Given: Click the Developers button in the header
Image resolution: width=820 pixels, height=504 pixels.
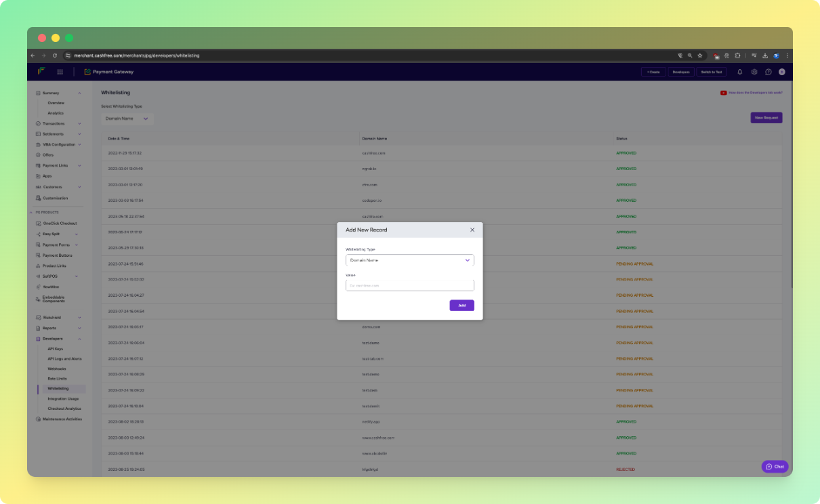Looking at the screenshot, I should (681, 72).
